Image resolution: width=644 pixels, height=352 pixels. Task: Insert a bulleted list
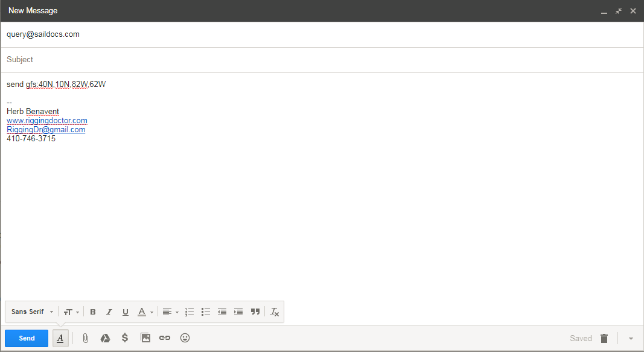tap(206, 312)
